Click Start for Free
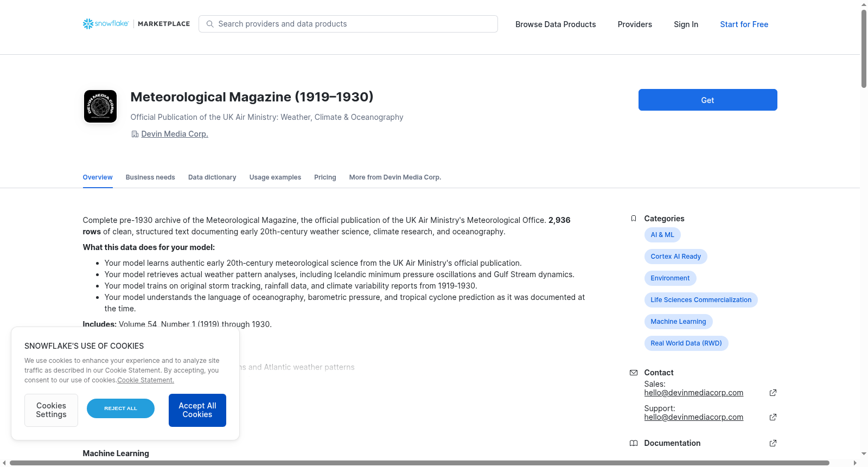Viewport: 868px width, 467px height. (744, 24)
